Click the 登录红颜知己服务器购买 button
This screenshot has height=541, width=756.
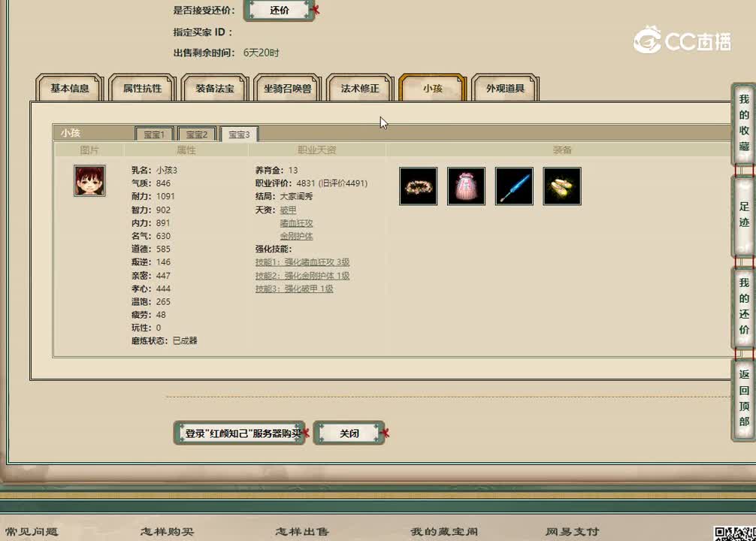(239, 434)
